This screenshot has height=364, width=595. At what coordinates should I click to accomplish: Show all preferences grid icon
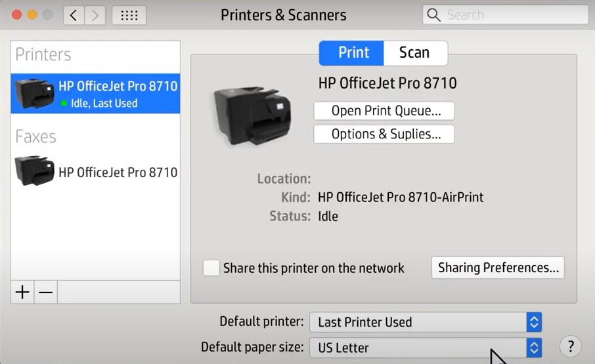point(129,15)
